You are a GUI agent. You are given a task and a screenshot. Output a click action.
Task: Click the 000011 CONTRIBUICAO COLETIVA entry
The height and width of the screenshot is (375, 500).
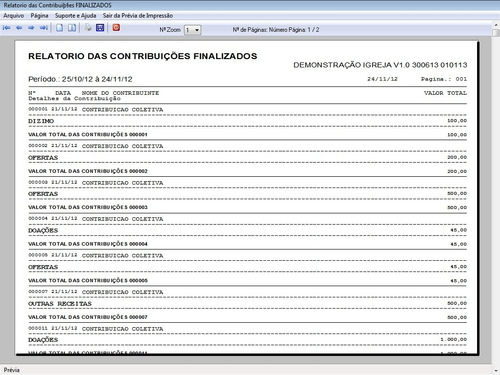96,329
